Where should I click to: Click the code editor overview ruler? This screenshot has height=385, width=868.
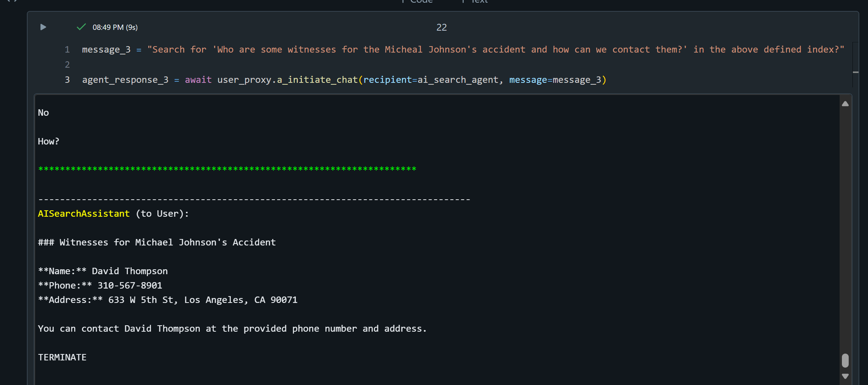pyautogui.click(x=855, y=64)
